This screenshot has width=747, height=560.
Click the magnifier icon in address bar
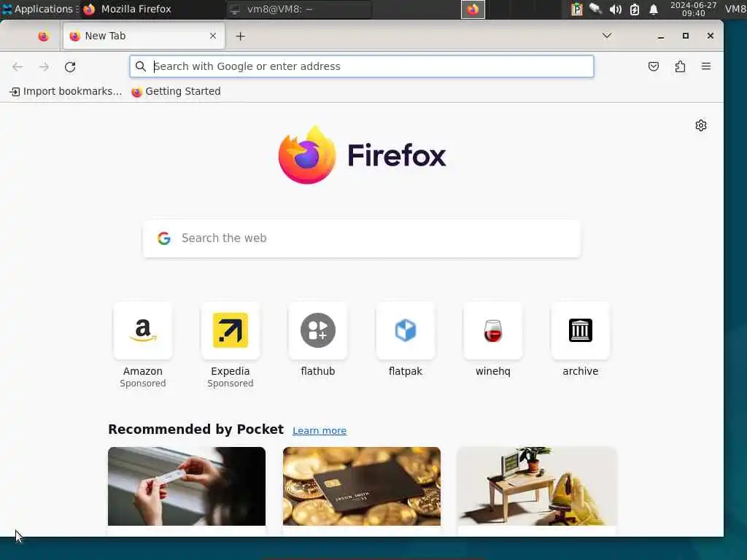click(141, 66)
